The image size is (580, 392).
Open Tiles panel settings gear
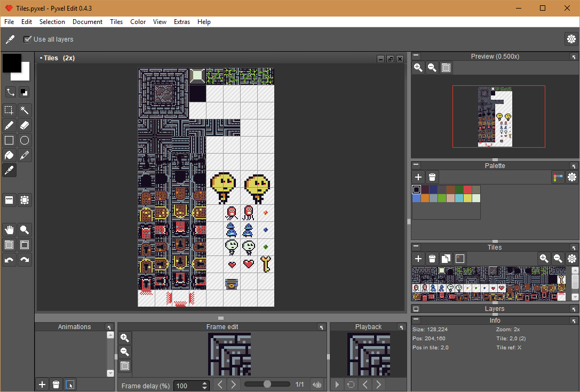572,259
